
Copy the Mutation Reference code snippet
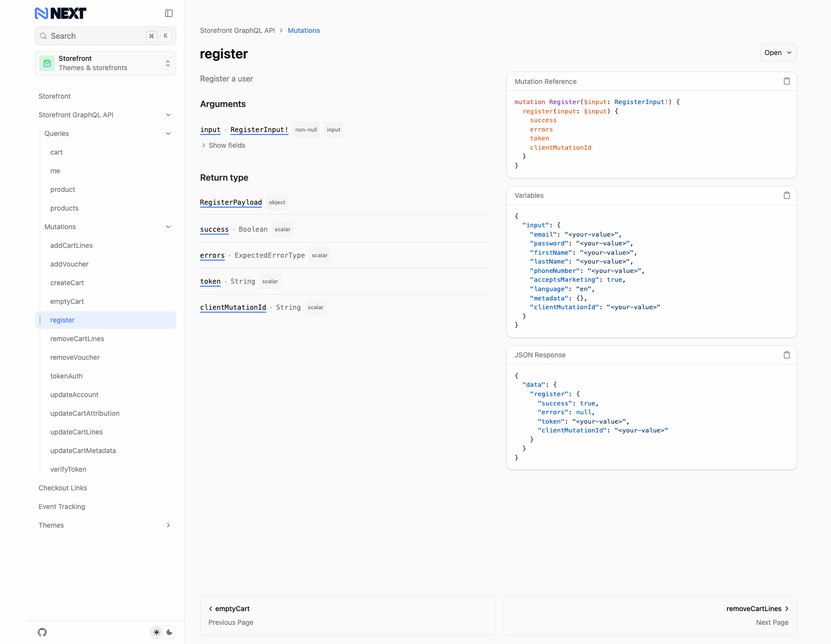point(787,81)
